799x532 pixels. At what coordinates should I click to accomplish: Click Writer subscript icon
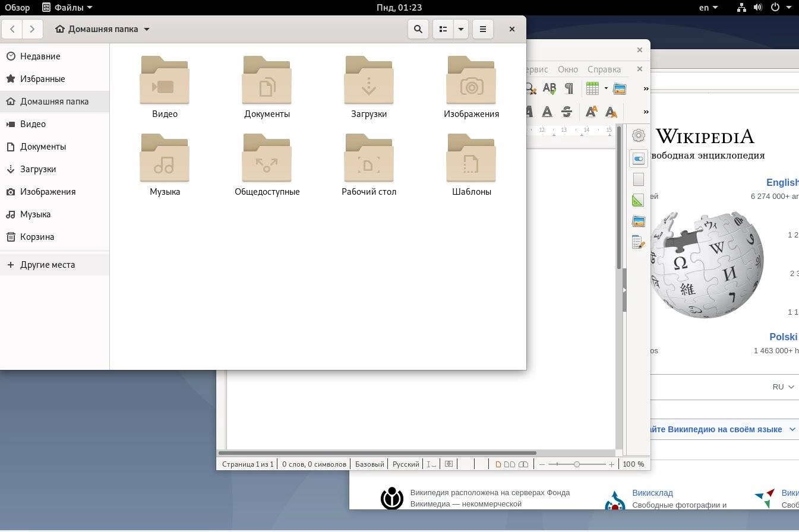(611, 112)
